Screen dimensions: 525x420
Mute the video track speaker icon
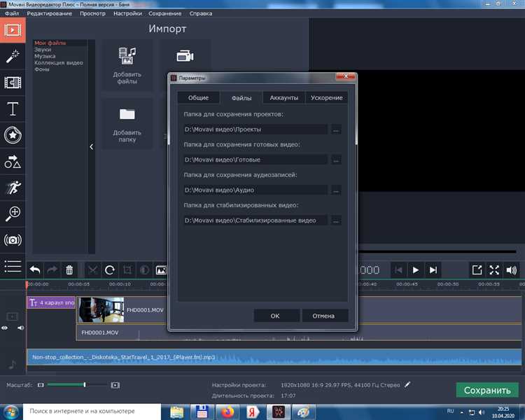pyautogui.click(x=20, y=328)
